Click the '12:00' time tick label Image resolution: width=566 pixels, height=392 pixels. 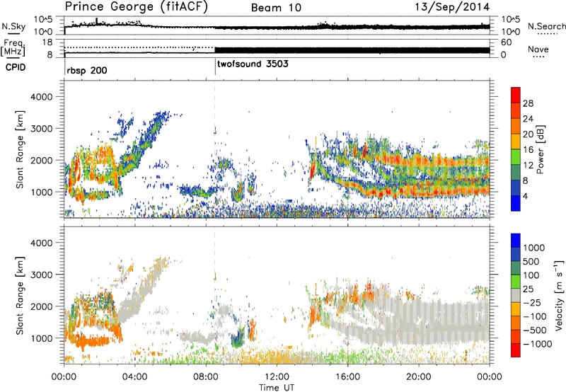277,377
